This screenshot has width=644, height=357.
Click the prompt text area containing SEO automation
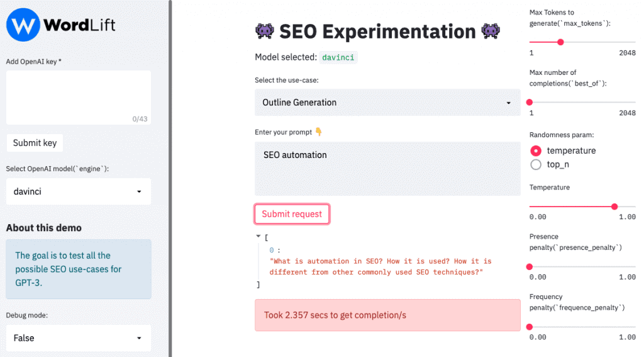click(x=387, y=169)
